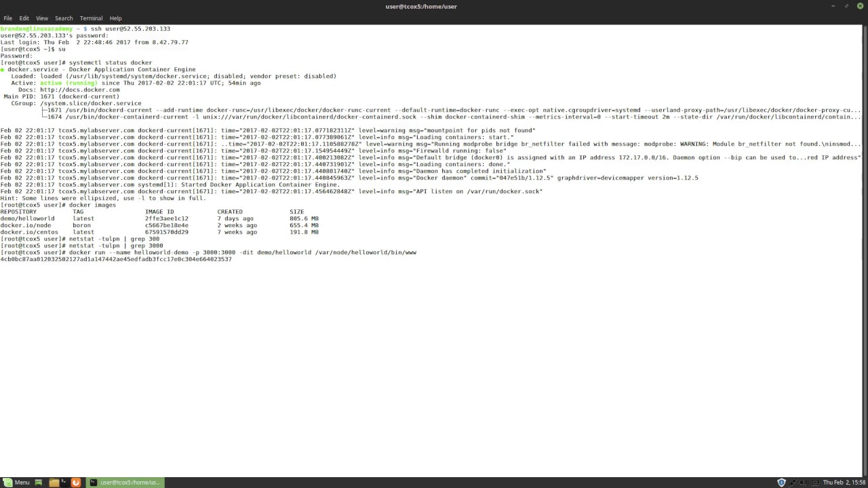Open the File menu
Image resolution: width=868 pixels, height=488 pixels.
[x=7, y=18]
